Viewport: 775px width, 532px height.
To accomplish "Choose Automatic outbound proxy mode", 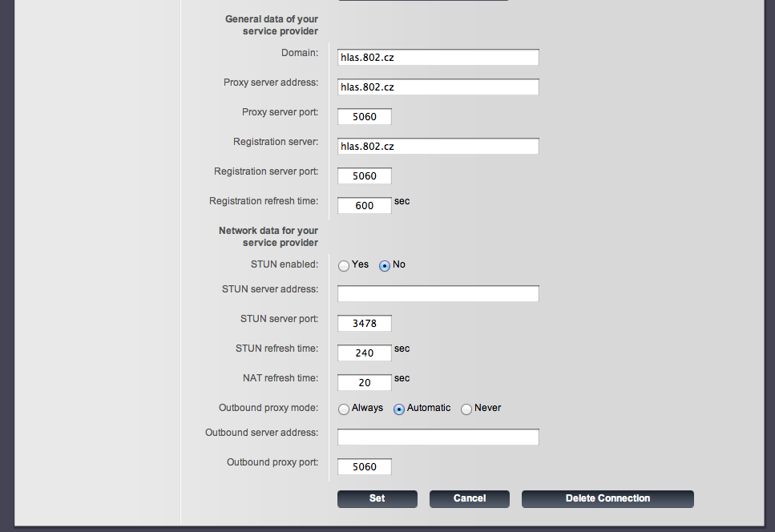I will tap(399, 409).
